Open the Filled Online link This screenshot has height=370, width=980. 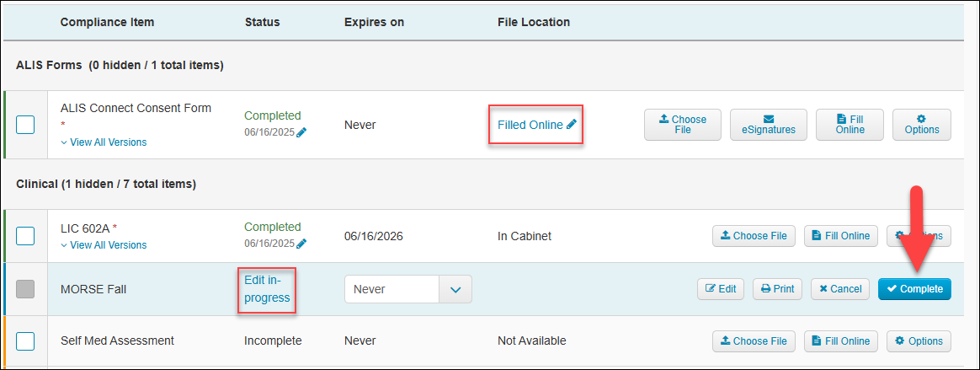(x=536, y=125)
